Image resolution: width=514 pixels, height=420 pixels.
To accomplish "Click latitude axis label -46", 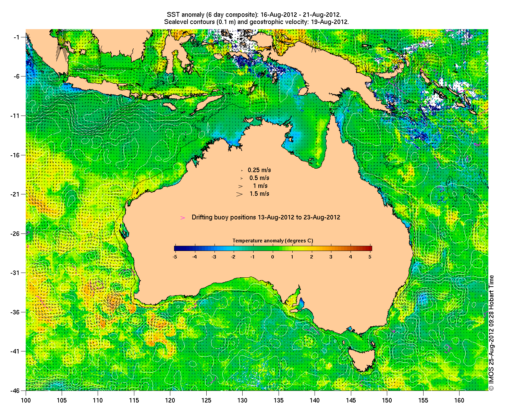I will (x=15, y=391).
